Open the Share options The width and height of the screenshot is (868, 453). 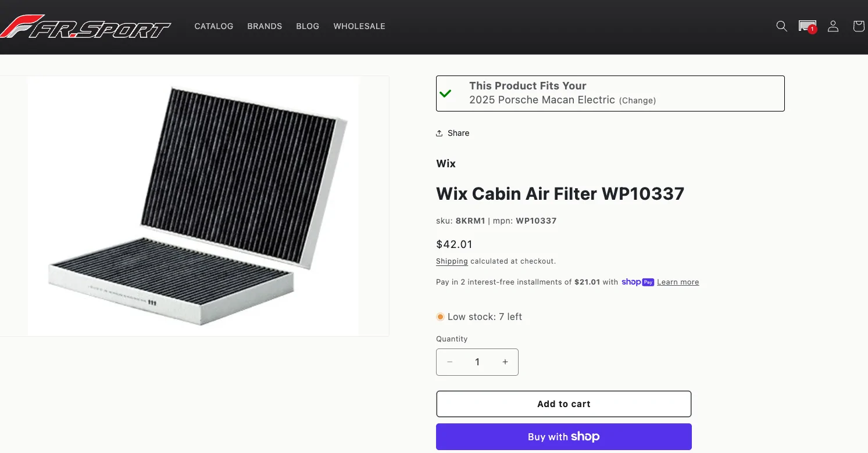(452, 133)
